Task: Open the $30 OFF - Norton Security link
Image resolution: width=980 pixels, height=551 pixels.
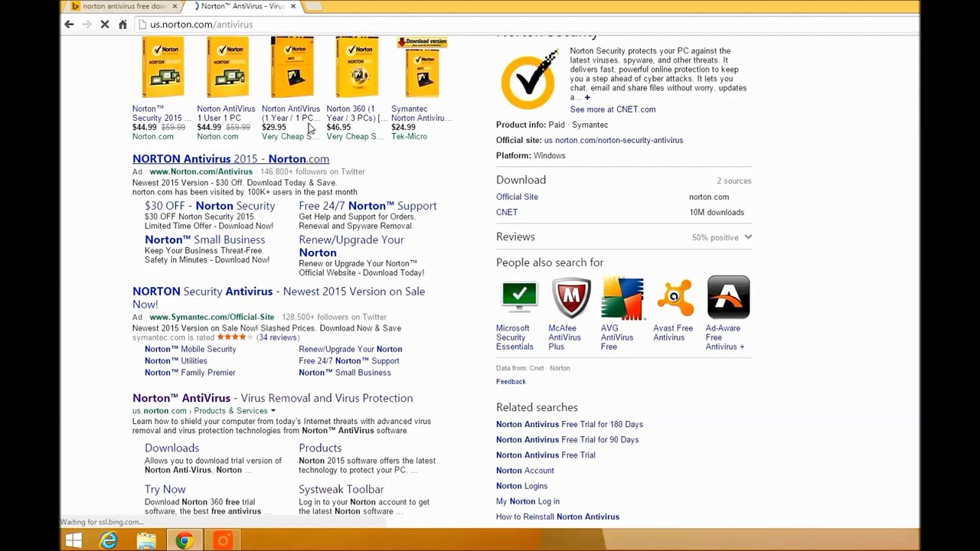Action: 210,206
